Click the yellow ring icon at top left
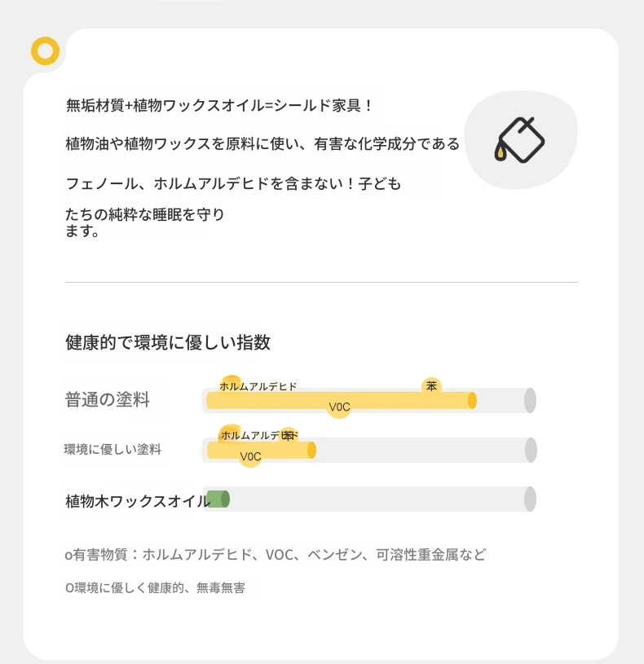The width and height of the screenshot is (644, 664). (x=46, y=51)
